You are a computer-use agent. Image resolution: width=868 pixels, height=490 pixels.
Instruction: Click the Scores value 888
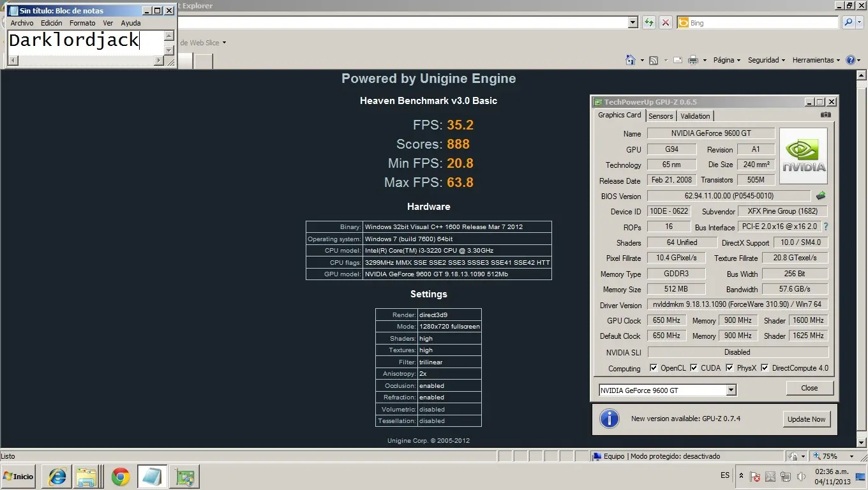click(x=458, y=144)
